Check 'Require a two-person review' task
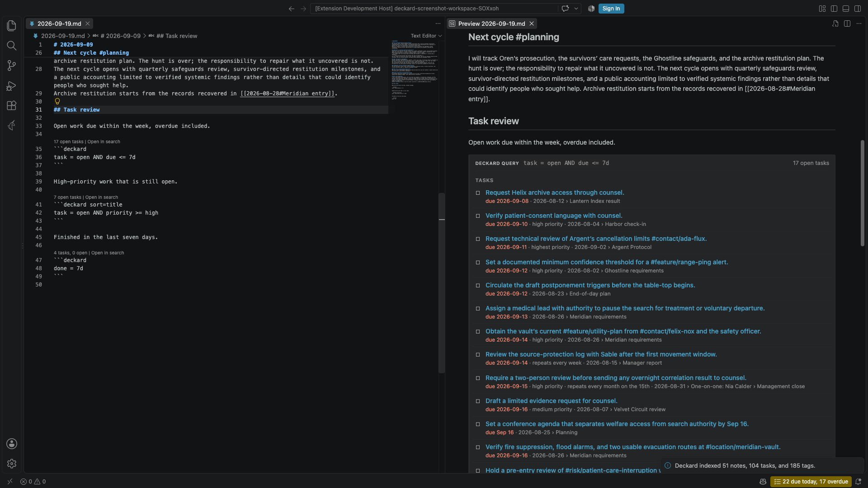This screenshot has height=488, width=868. click(x=478, y=378)
